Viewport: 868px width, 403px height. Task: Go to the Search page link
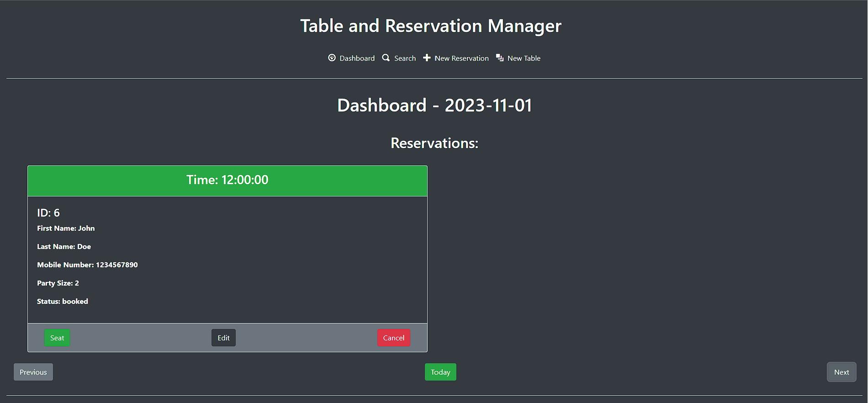pos(405,58)
